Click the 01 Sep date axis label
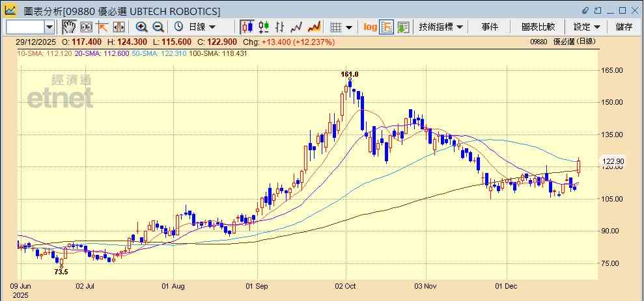644x301 pixels. (x=257, y=286)
